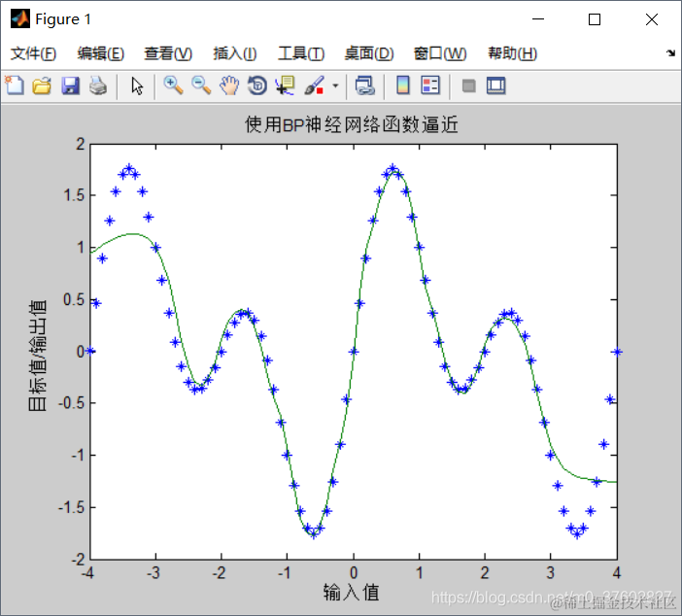Click the y-axis label 目标值/输出值
This screenshot has width=682, height=616.
pos(38,355)
